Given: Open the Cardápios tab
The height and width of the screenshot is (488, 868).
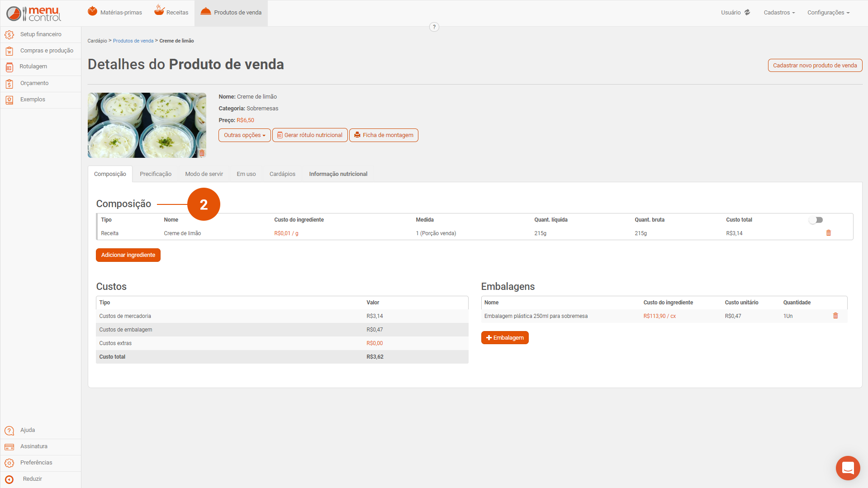Looking at the screenshot, I should click(x=282, y=174).
